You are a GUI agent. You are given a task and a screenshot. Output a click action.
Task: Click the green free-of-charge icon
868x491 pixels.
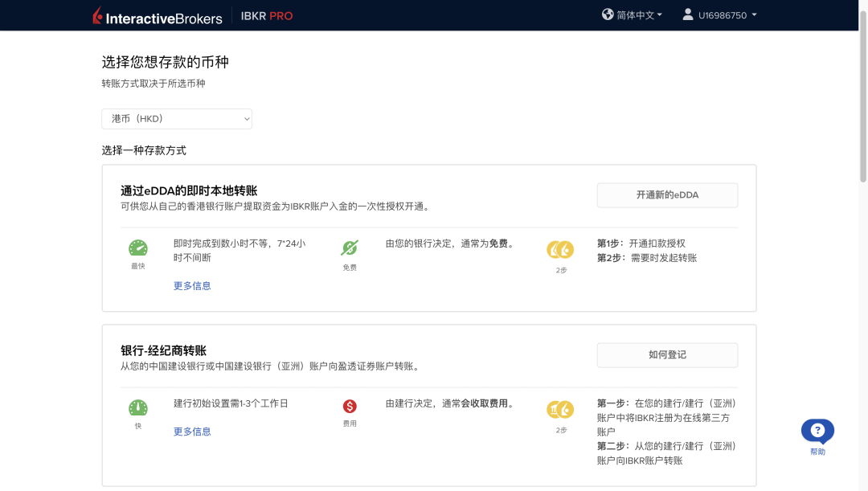[x=350, y=248]
